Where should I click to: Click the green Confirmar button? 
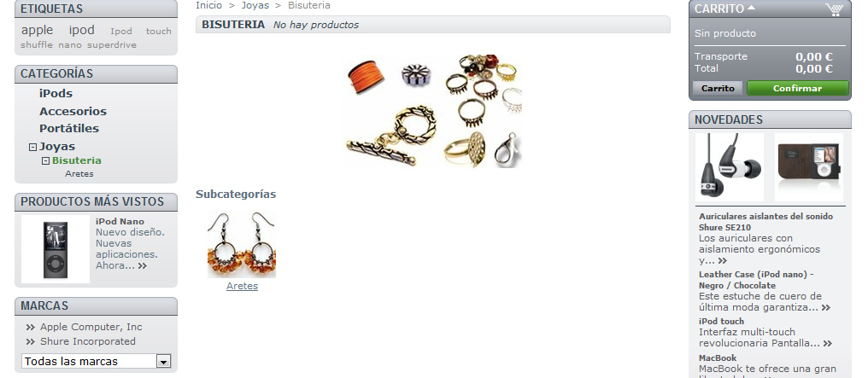tap(797, 89)
